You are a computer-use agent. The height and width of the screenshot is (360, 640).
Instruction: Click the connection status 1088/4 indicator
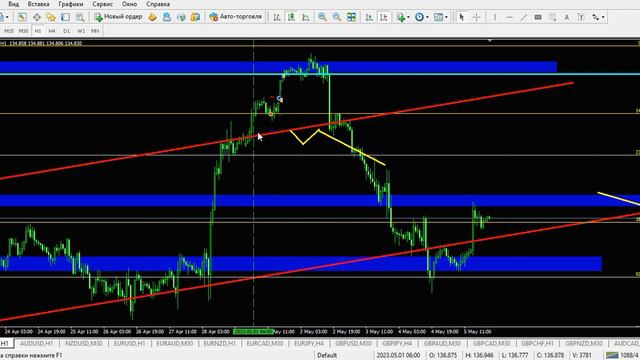(623, 356)
